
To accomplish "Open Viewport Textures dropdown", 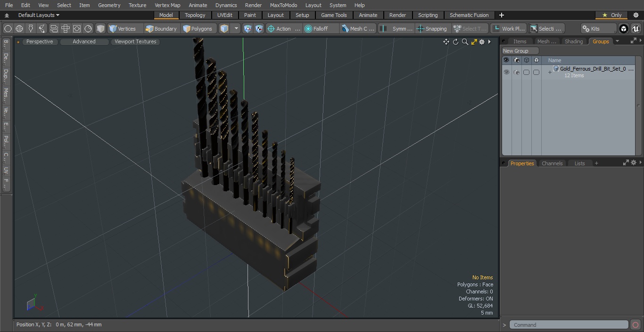I will point(135,42).
